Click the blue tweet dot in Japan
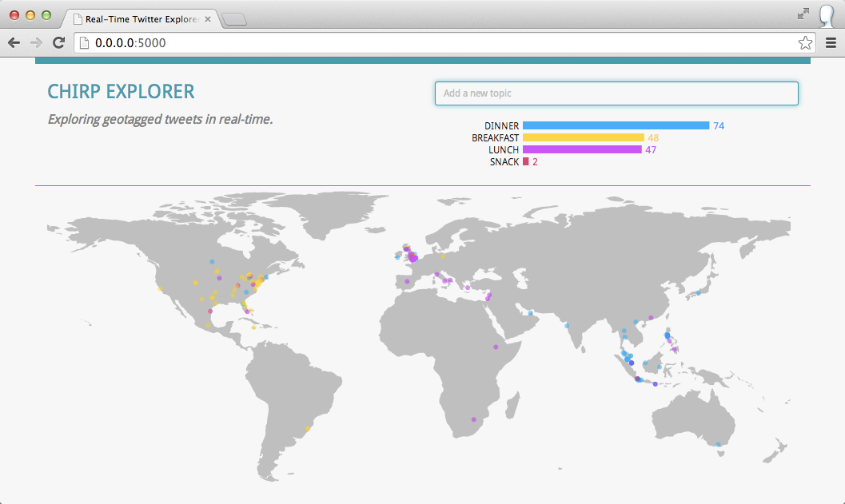The height and width of the screenshot is (504, 845). (698, 293)
